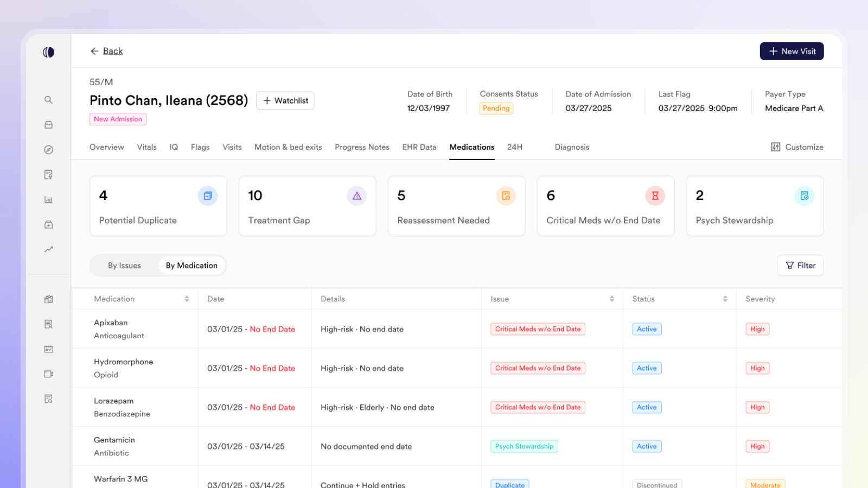The height and width of the screenshot is (488, 868).
Task: Open the Treatment Gap summary card
Action: (308, 206)
